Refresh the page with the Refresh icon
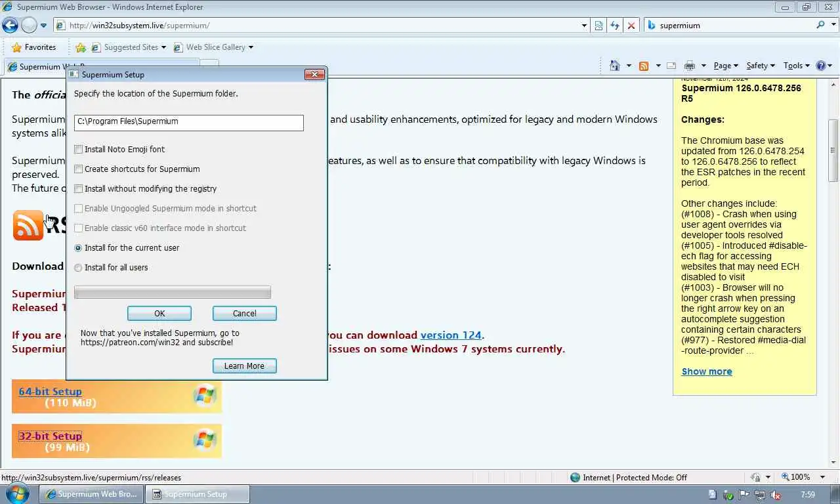 [x=615, y=26]
